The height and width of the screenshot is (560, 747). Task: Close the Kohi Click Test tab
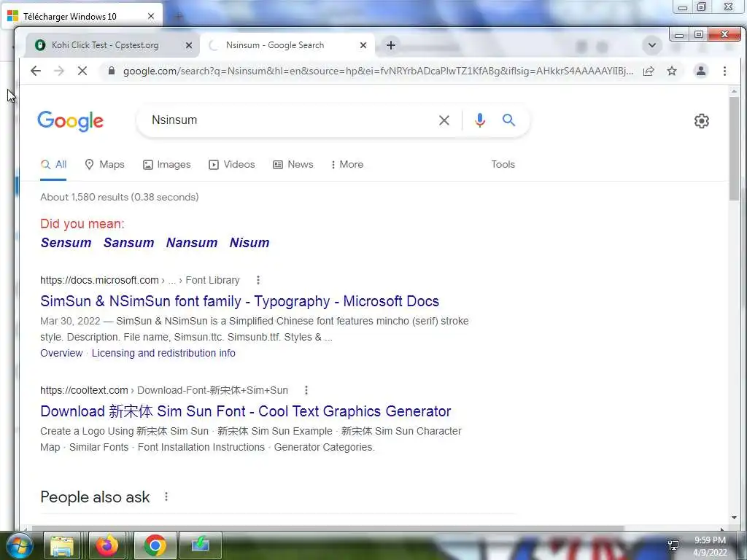(x=189, y=45)
